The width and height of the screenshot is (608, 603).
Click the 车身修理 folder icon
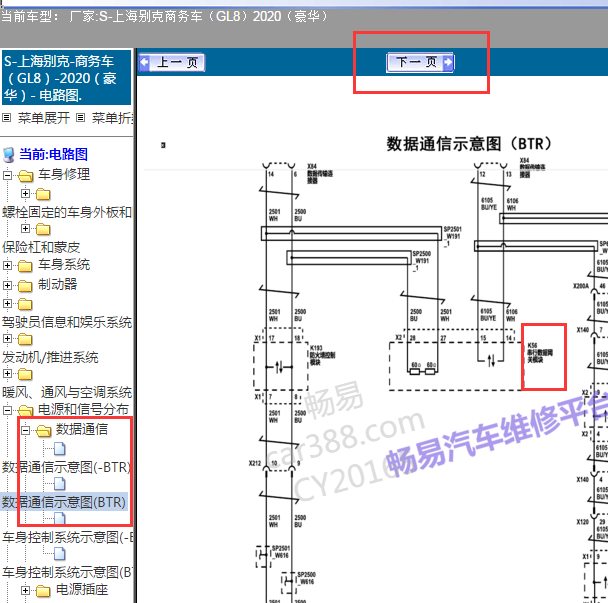click(x=25, y=176)
